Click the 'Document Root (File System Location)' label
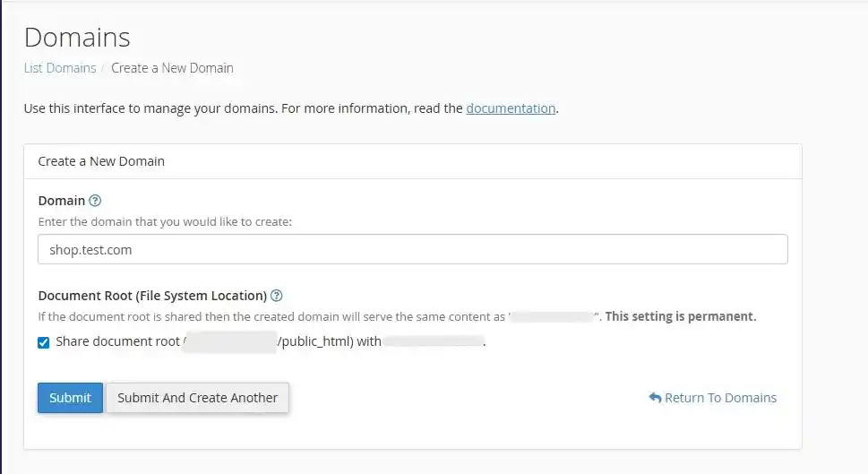This screenshot has height=474, width=868. tap(152, 296)
